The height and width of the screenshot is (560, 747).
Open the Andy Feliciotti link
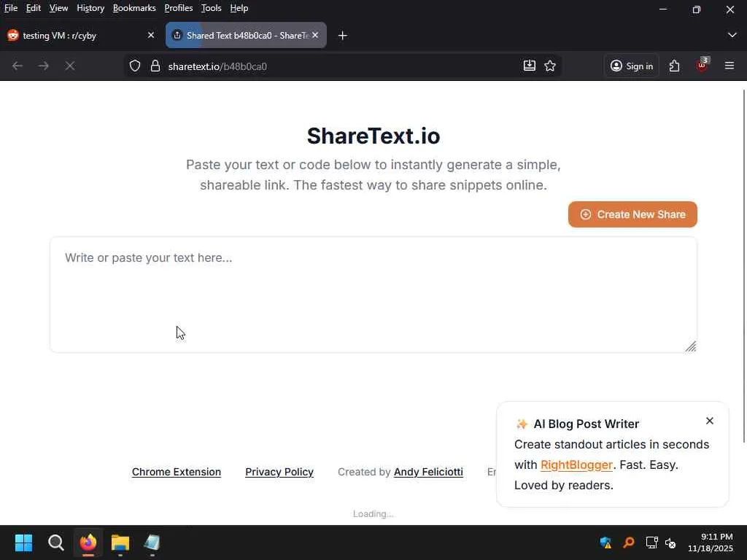(428, 472)
